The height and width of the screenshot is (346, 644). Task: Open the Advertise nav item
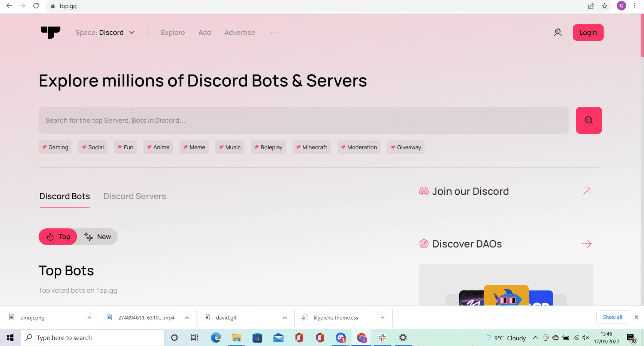click(240, 33)
